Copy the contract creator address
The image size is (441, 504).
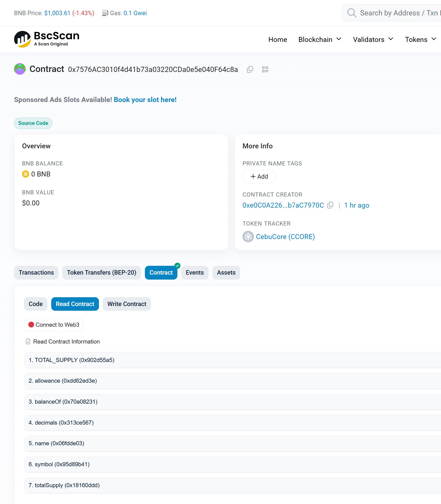[x=330, y=205]
